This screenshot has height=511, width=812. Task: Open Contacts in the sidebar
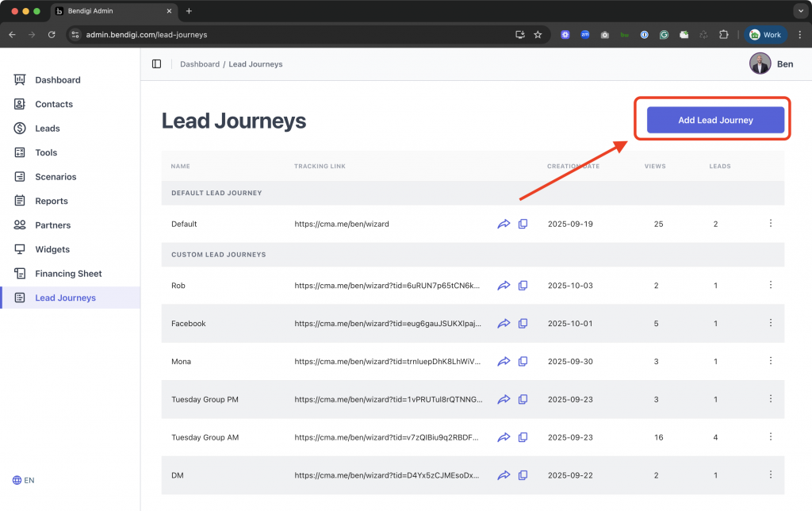click(x=54, y=104)
